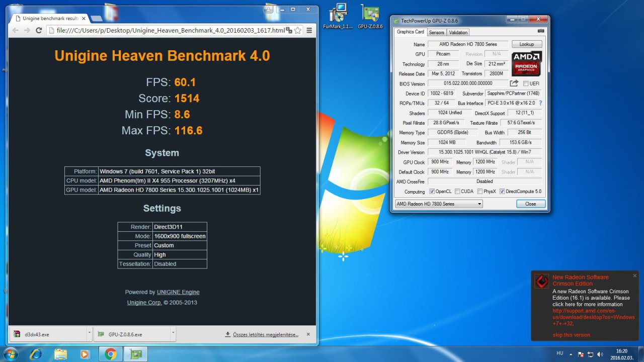Screen dimensions: 644x362
Task: Switch to Chrome on taskbar
Action: point(111,354)
